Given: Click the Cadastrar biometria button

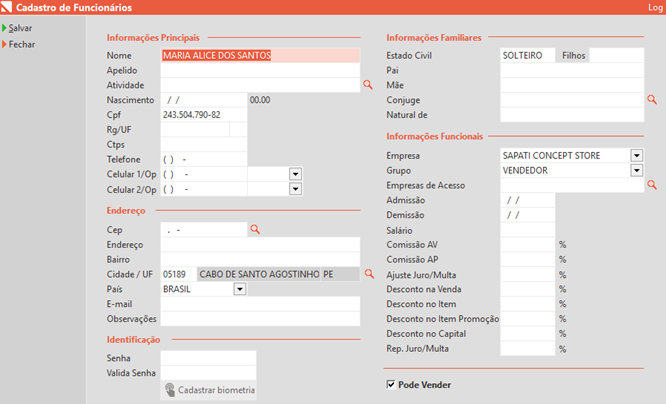Looking at the screenshot, I should 209,390.
